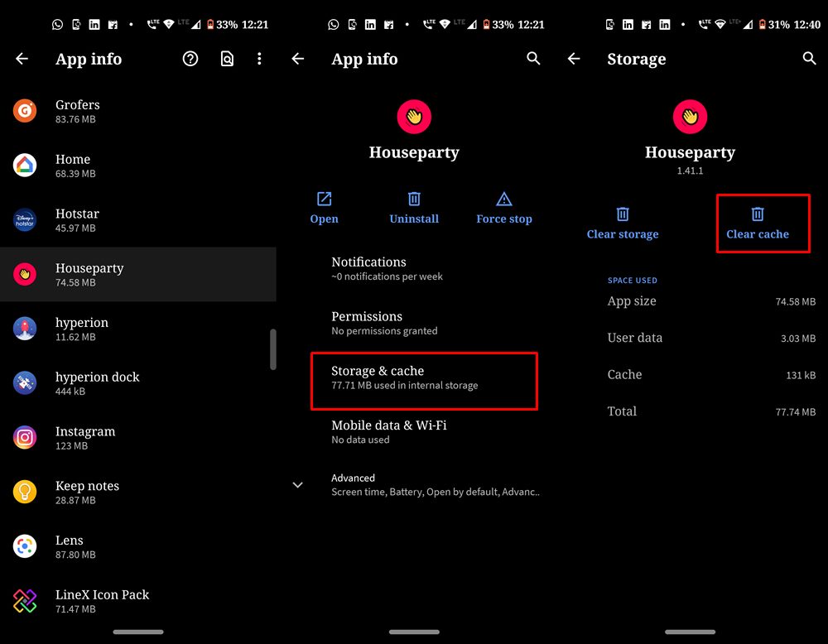Tap the navigation pill under app list

point(138,632)
